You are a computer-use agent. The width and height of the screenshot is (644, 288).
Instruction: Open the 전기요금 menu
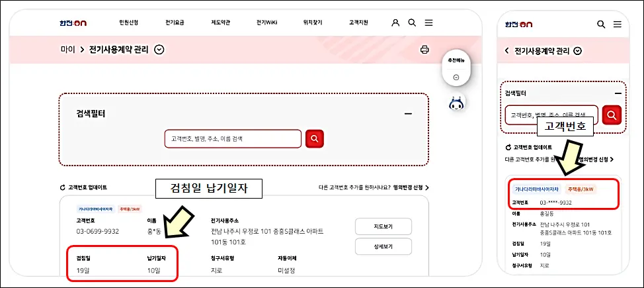(x=175, y=23)
